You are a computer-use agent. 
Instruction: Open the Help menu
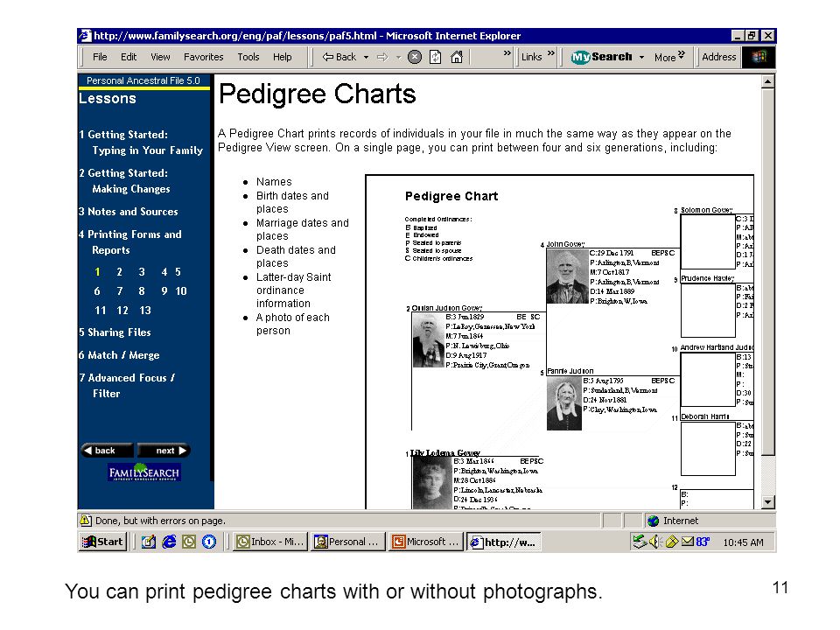click(283, 57)
